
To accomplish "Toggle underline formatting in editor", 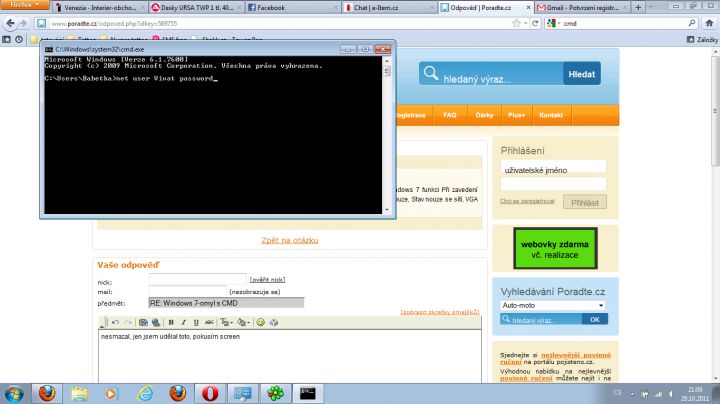I will click(x=196, y=322).
